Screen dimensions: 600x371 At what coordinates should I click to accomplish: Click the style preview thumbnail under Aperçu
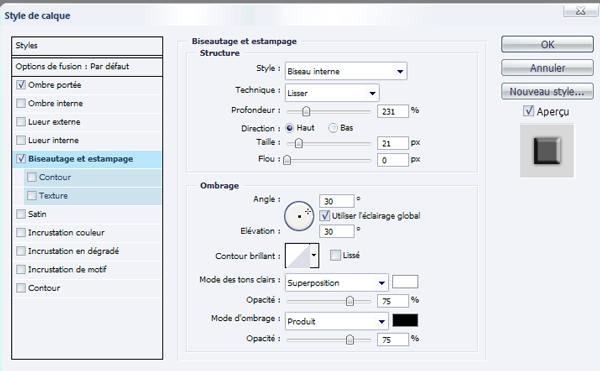[547, 150]
